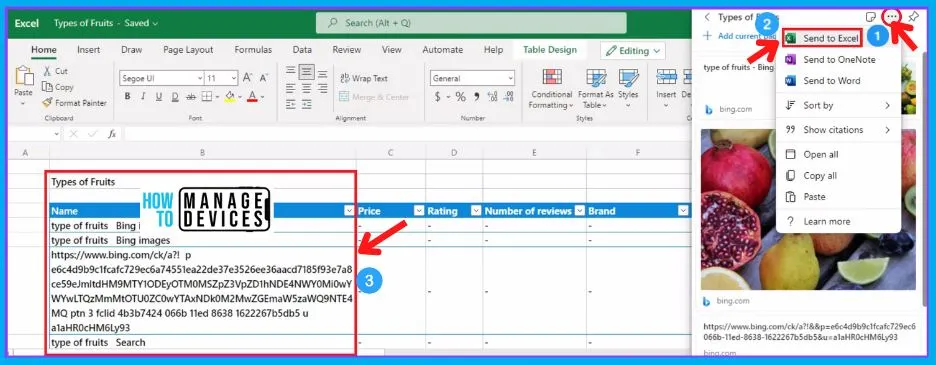
Task: Choose Send to Word
Action: 838,81
